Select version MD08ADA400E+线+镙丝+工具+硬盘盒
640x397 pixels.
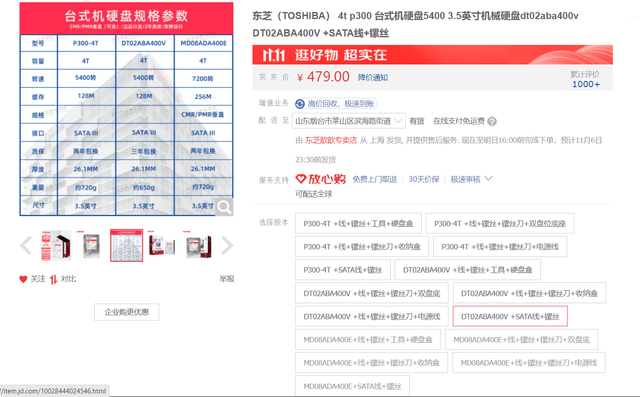point(368,339)
